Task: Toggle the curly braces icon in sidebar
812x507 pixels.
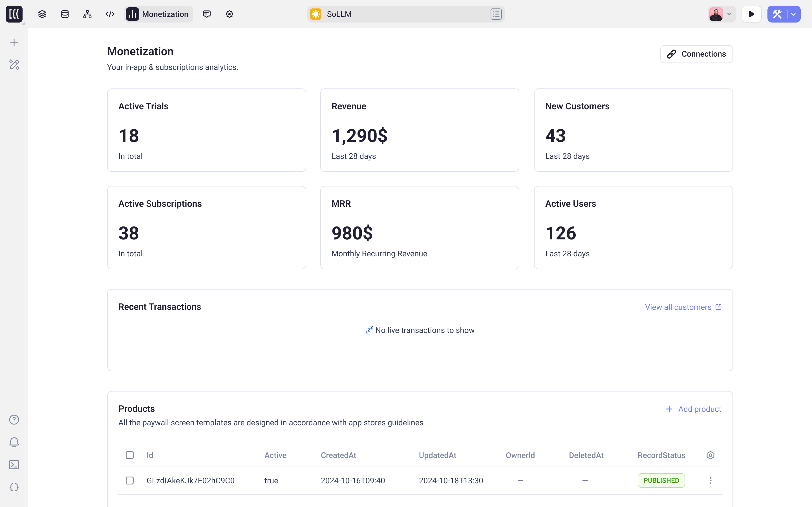Action: click(x=14, y=488)
